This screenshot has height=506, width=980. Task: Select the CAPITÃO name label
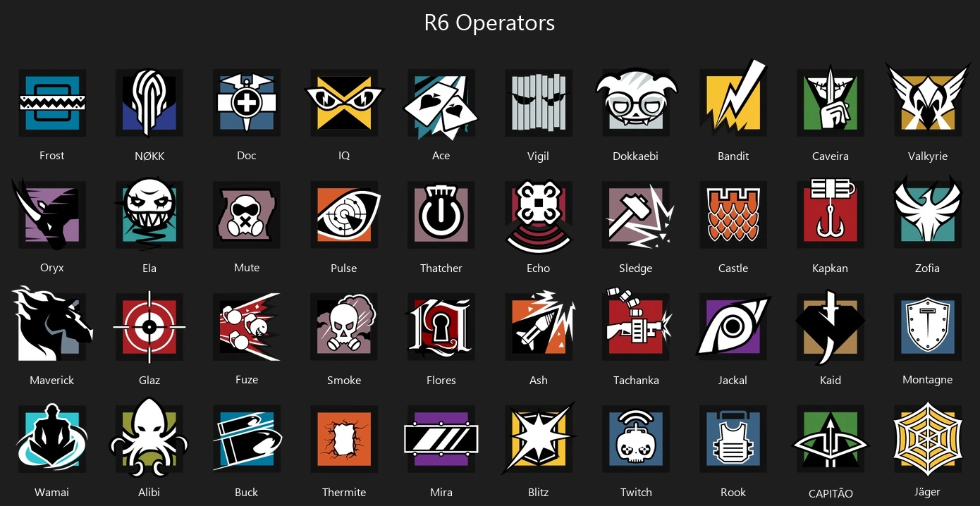[x=831, y=493]
